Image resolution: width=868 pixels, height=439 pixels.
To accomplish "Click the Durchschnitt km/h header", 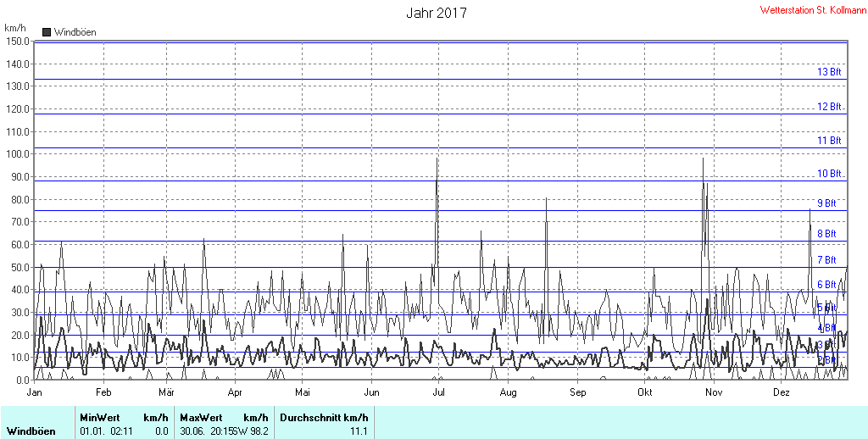I will click(324, 418).
